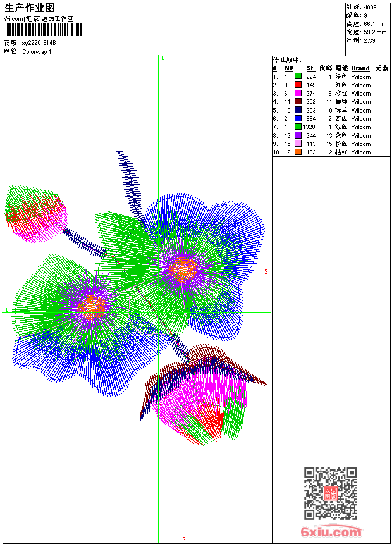Click the xy2220.EMB design file name

(x=39, y=42)
